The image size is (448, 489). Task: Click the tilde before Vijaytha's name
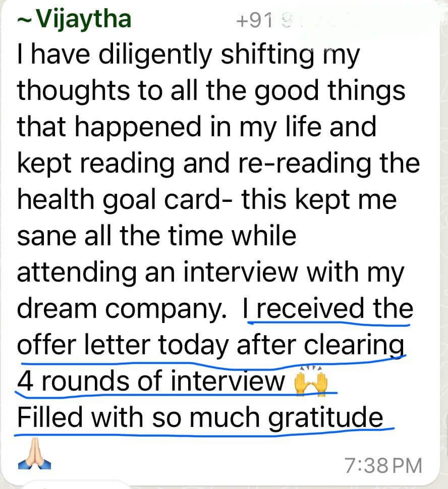(x=25, y=21)
